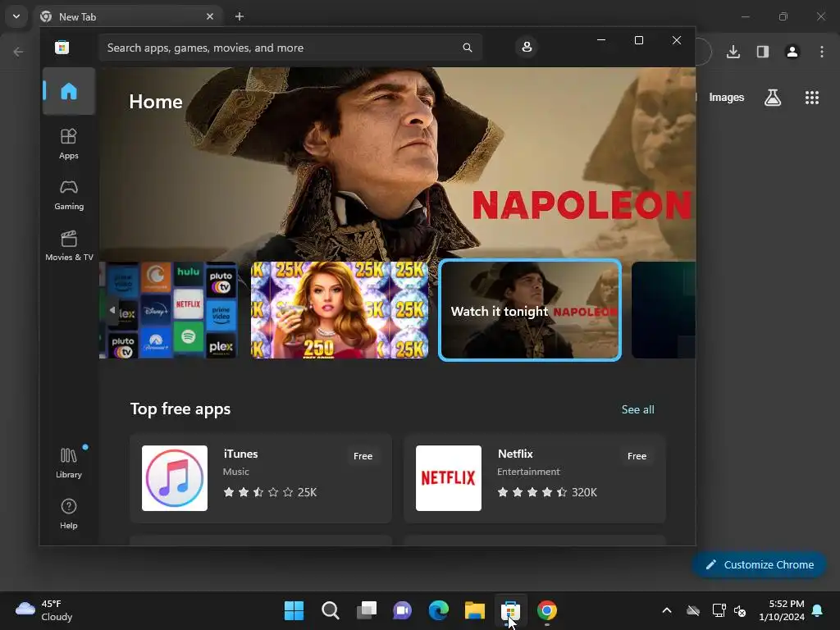Open the Home section in the Store sidebar
Image resolution: width=840 pixels, height=630 pixels.
[x=69, y=91]
